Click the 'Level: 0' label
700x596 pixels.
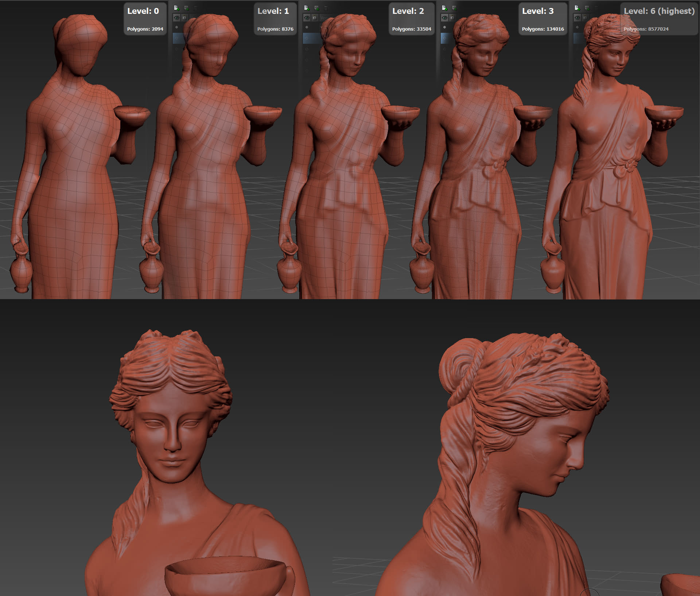tap(143, 11)
